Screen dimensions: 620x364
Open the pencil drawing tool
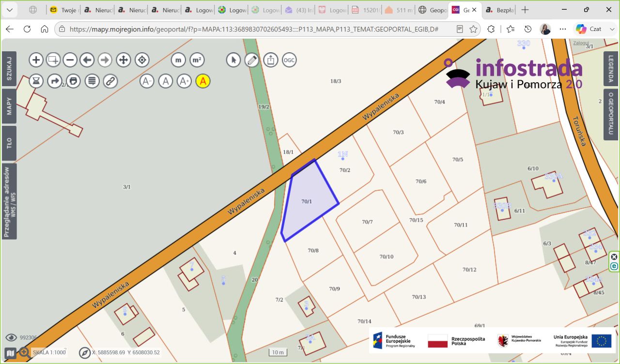click(252, 60)
